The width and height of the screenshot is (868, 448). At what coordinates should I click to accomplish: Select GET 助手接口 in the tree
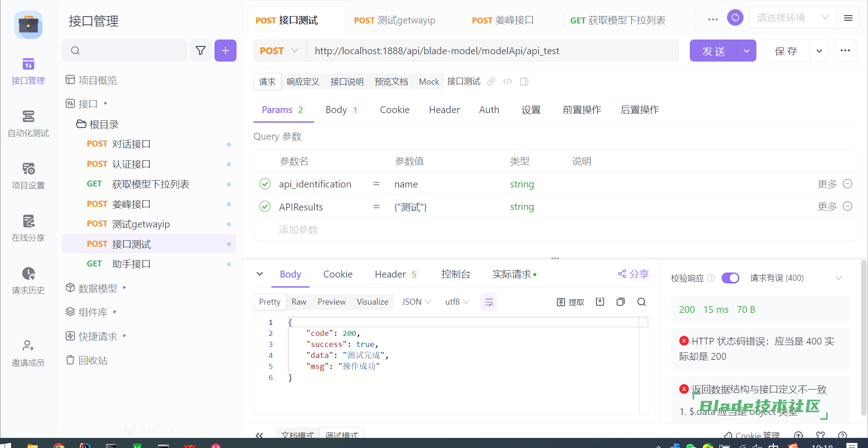click(149, 264)
